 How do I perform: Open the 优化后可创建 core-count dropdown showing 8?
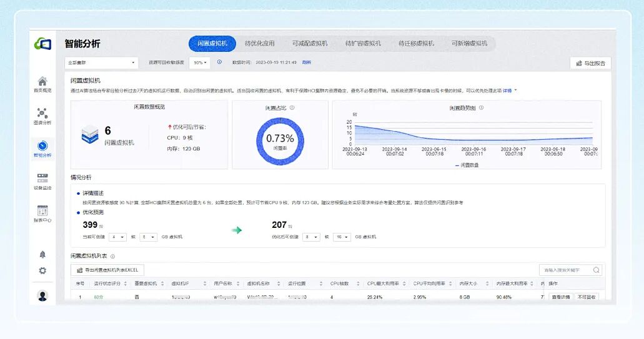coord(311,237)
